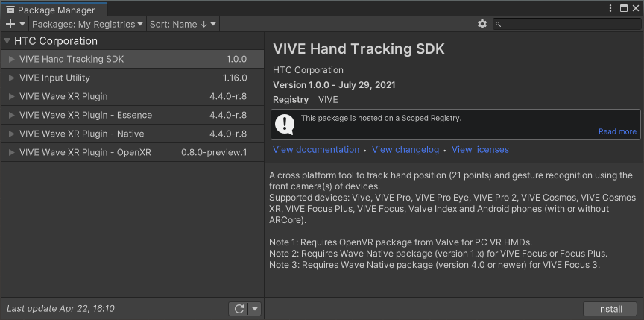Open the Sort: Name dropdown
This screenshot has width=644, height=320.
click(x=183, y=24)
